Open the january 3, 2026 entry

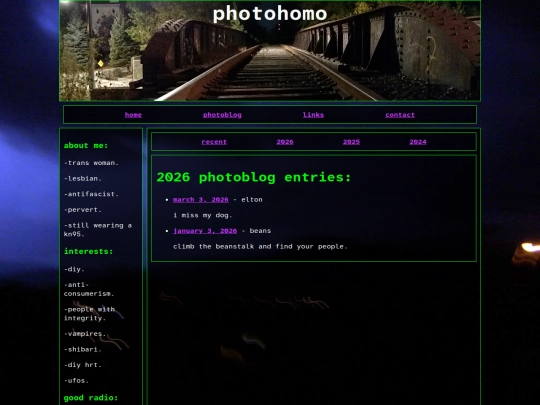205,231
